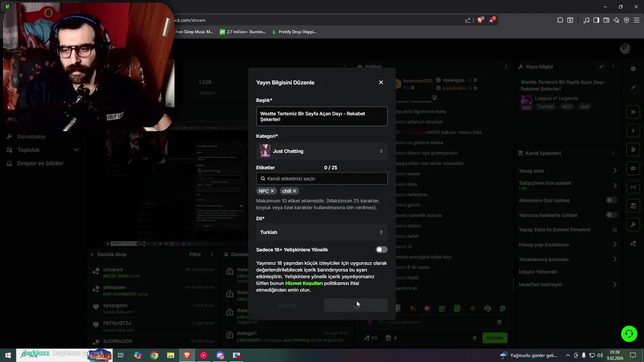Open the taskbar volume icon
The image size is (644, 362).
[600, 355]
